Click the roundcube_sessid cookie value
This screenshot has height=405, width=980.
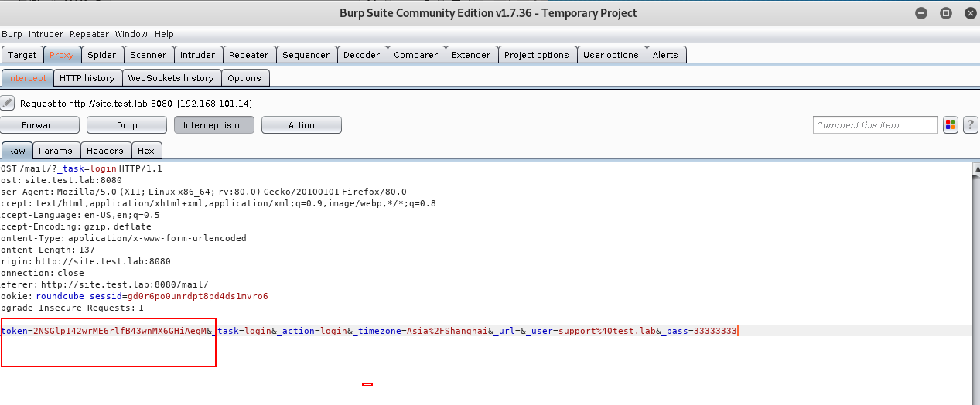point(198,296)
